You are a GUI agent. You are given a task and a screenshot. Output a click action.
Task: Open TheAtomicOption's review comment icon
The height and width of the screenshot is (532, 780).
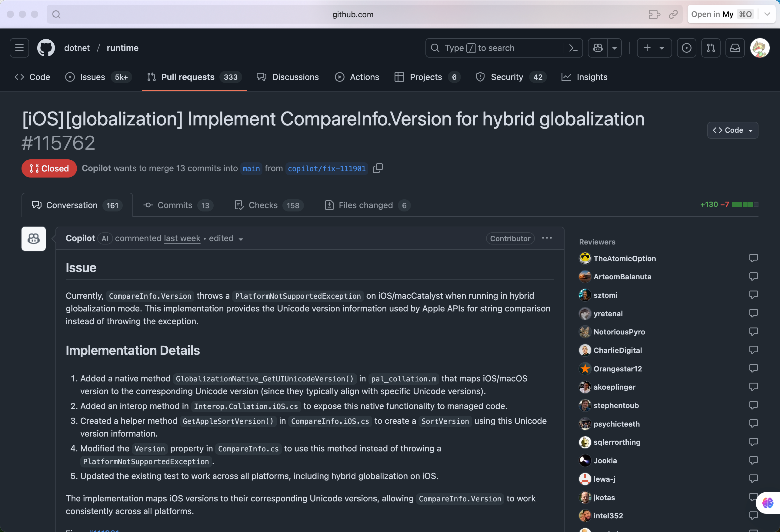point(753,258)
